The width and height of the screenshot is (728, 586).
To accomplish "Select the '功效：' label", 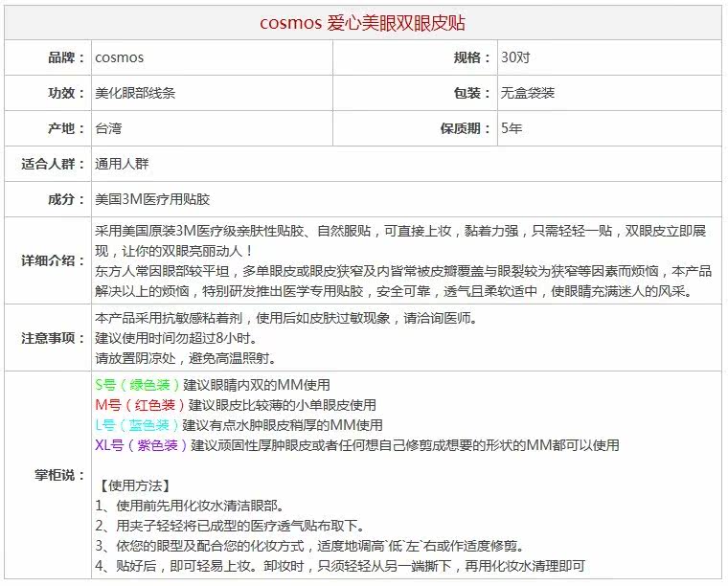I will pyautogui.click(x=67, y=93).
